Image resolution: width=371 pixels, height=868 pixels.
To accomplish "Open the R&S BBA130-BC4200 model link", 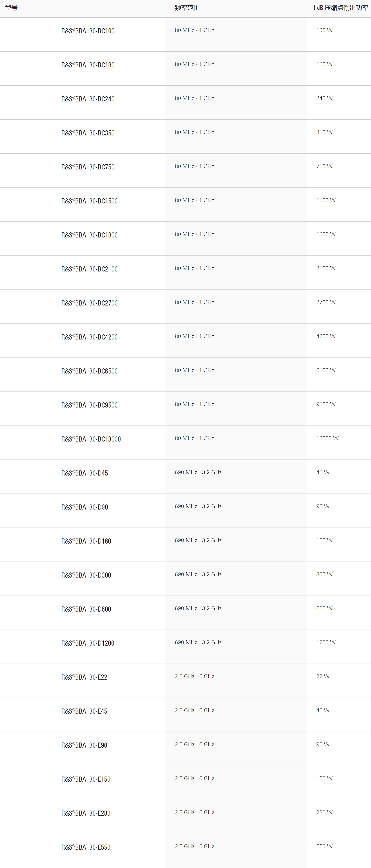I will (x=89, y=337).
